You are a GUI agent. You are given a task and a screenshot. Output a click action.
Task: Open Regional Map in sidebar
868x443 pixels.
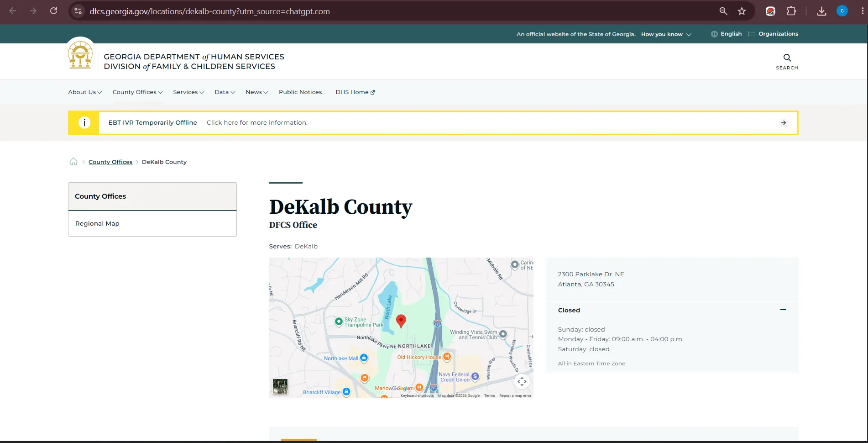[97, 223]
